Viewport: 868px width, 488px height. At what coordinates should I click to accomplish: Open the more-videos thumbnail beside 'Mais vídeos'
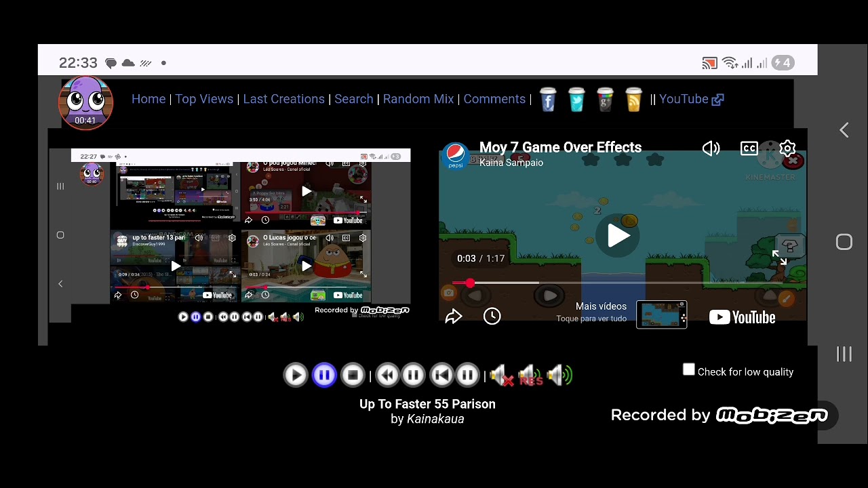tap(662, 315)
